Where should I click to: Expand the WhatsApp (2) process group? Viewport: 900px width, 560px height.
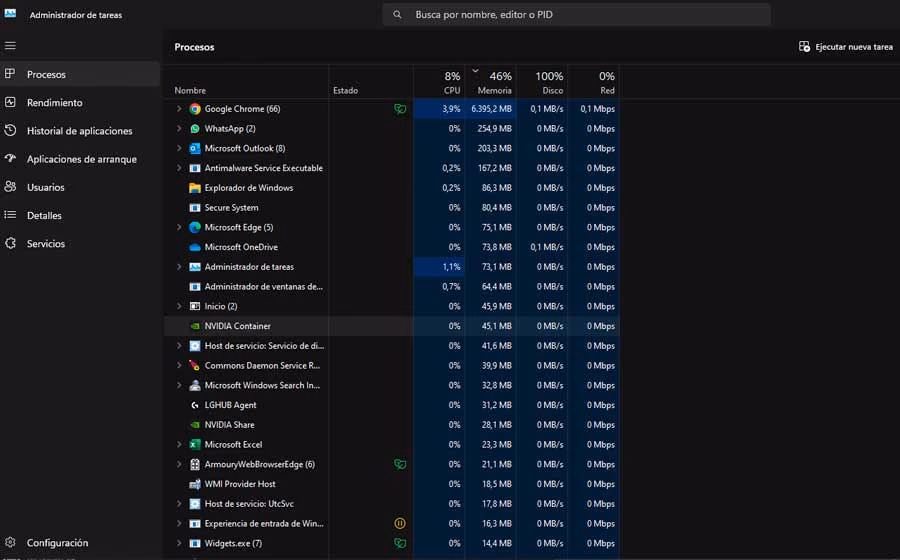[x=179, y=129]
